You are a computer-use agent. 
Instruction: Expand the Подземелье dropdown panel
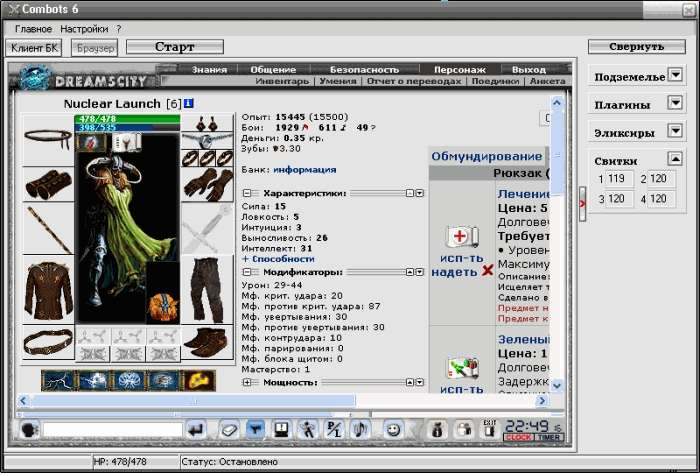click(x=675, y=75)
